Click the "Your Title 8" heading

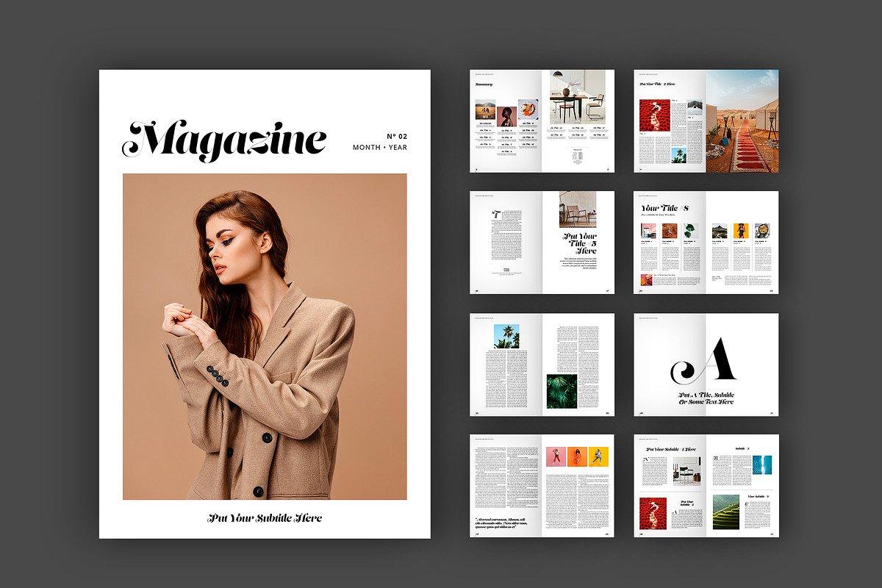click(664, 208)
